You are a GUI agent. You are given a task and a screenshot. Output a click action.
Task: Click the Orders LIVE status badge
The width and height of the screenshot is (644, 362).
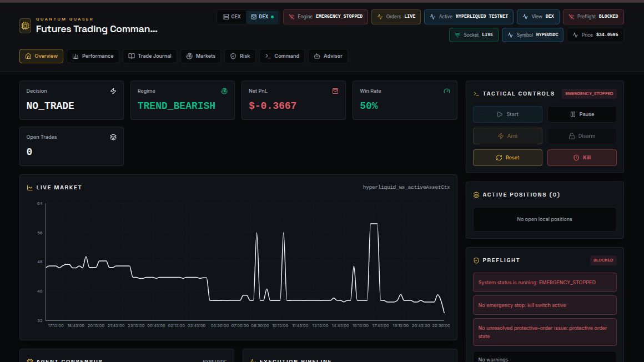click(396, 17)
